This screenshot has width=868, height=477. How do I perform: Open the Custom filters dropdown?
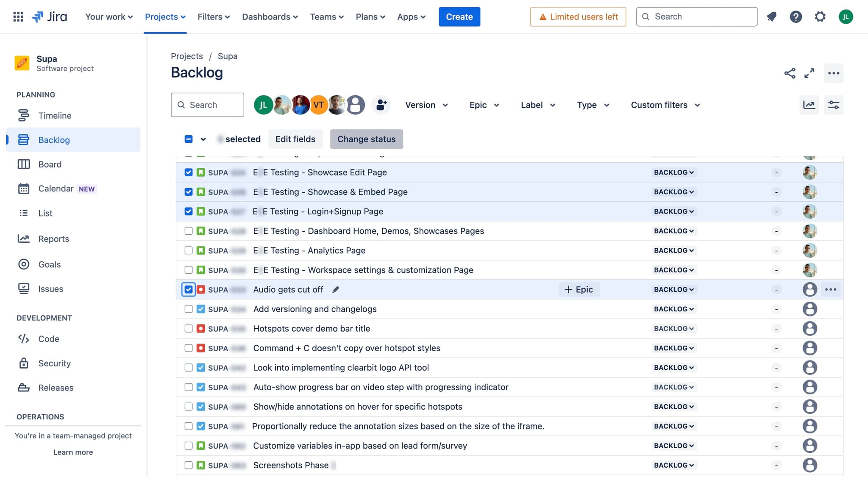click(665, 105)
